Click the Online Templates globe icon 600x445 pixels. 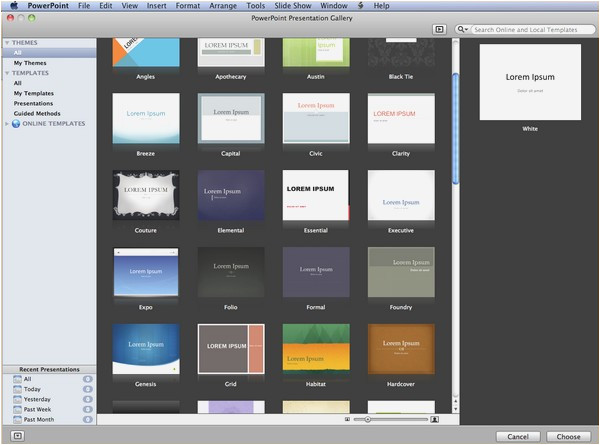pos(16,124)
